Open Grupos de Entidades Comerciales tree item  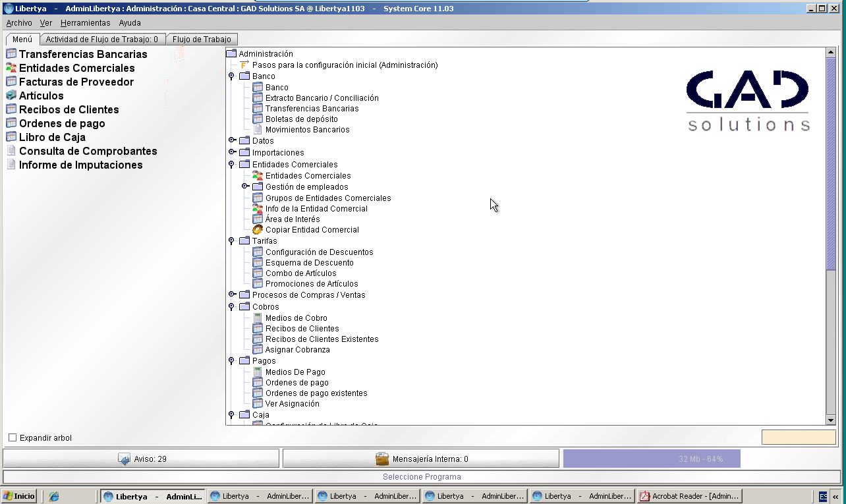[x=328, y=198]
